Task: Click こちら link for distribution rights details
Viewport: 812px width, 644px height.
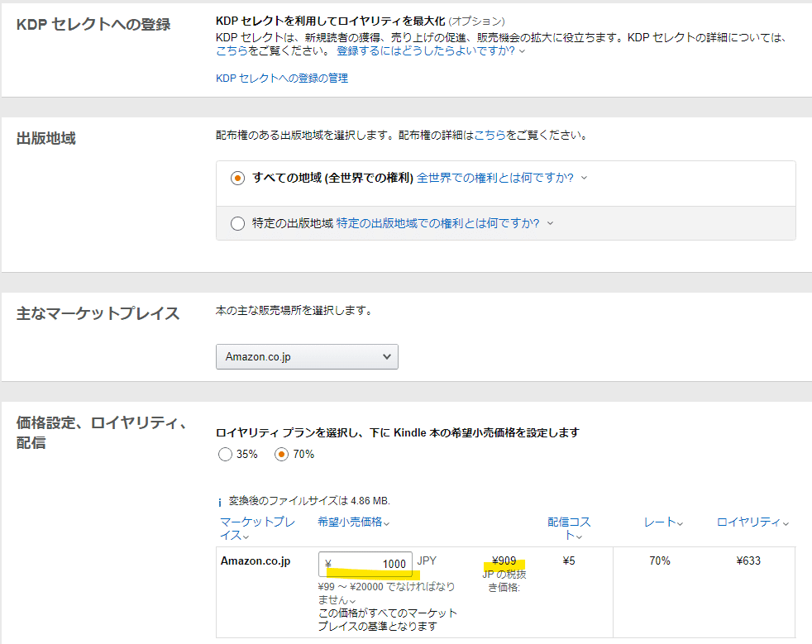Action: pyautogui.click(x=490, y=135)
